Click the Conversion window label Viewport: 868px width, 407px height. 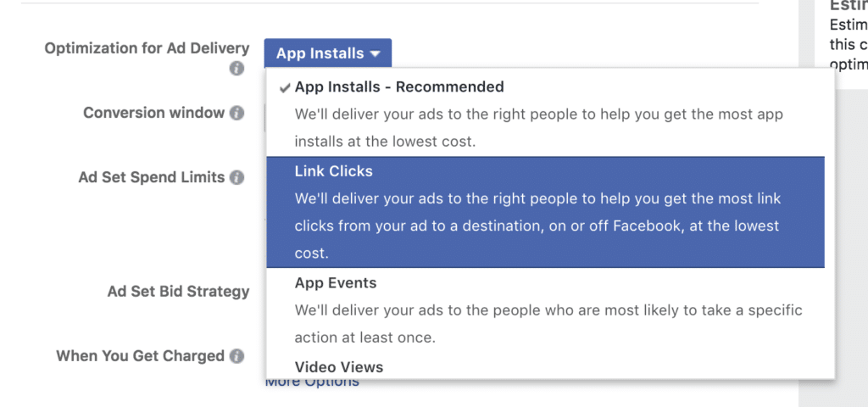[x=153, y=113]
